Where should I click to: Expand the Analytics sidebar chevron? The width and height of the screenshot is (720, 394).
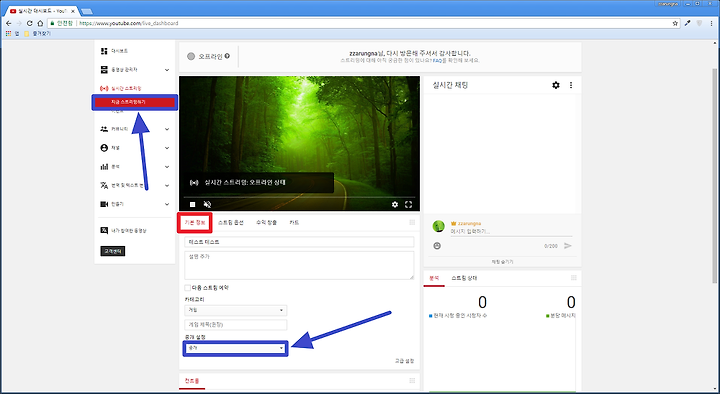click(x=167, y=167)
